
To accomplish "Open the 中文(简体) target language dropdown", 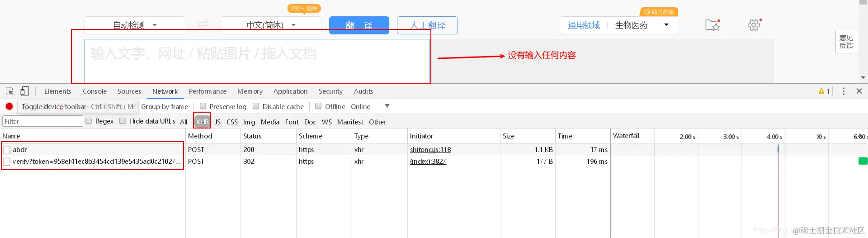I will click(x=271, y=25).
